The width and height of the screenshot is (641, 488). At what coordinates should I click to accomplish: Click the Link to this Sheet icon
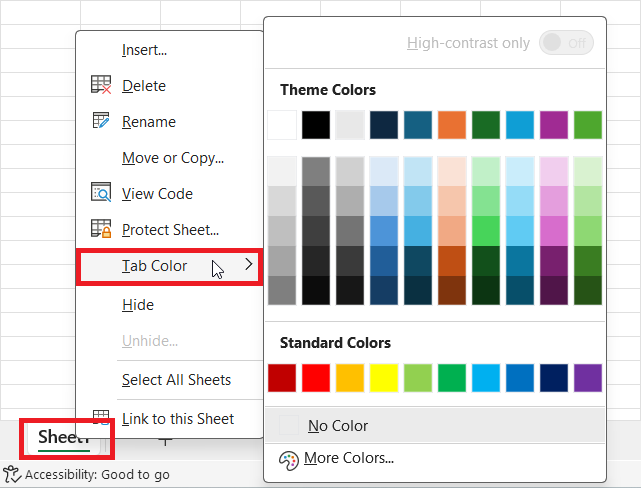pos(101,418)
